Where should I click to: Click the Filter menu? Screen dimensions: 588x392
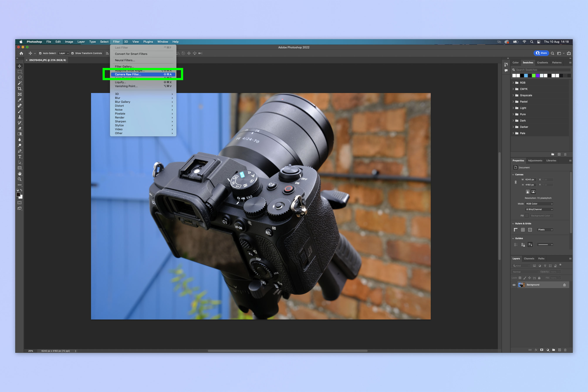(115, 42)
